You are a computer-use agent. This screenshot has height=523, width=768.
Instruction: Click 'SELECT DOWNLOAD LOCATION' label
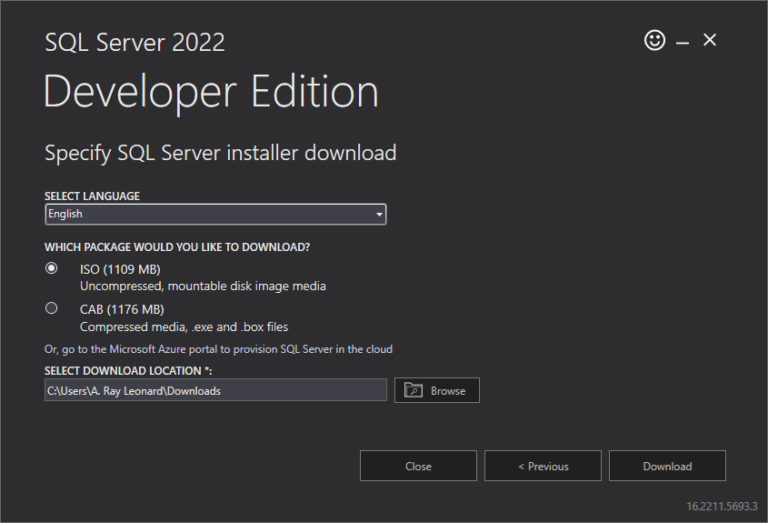click(128, 371)
